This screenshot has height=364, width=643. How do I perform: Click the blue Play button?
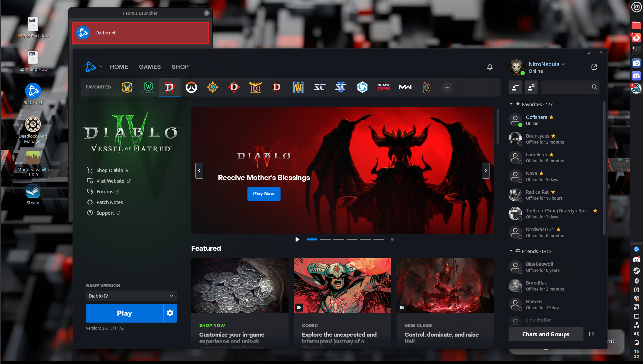click(124, 313)
